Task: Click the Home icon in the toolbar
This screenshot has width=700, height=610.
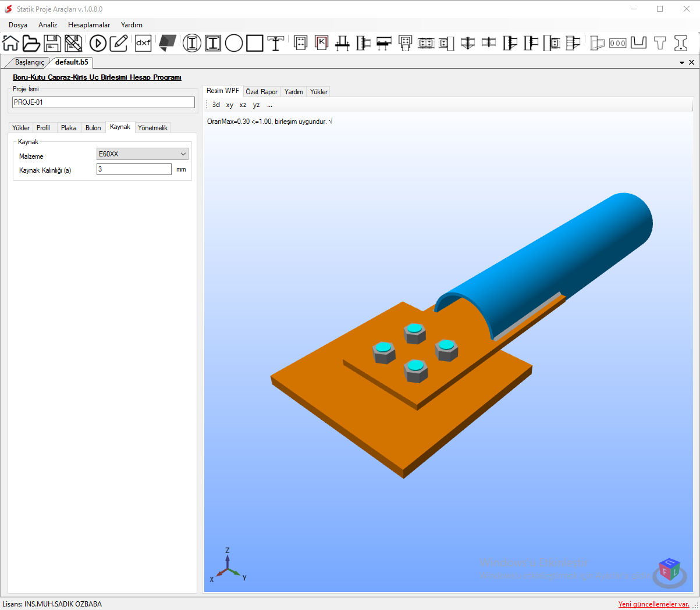Action: 10,43
